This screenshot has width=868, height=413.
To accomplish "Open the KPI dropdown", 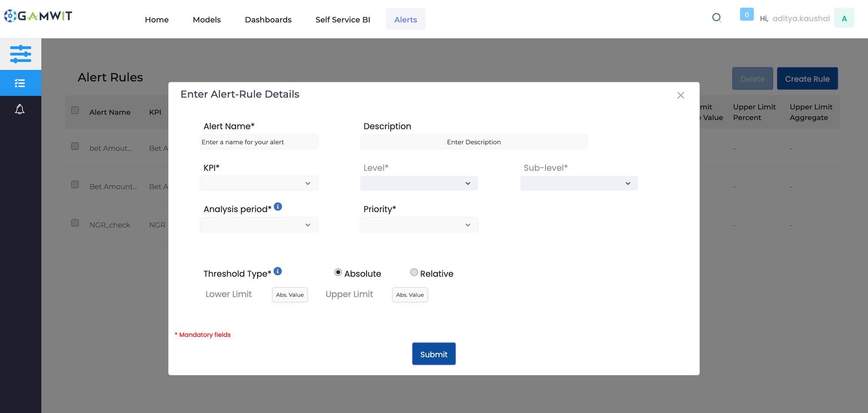I will [259, 184].
